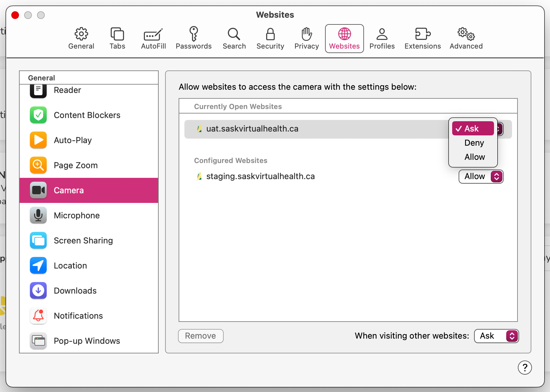Choose Allow in the camera permission menu

tap(473, 157)
